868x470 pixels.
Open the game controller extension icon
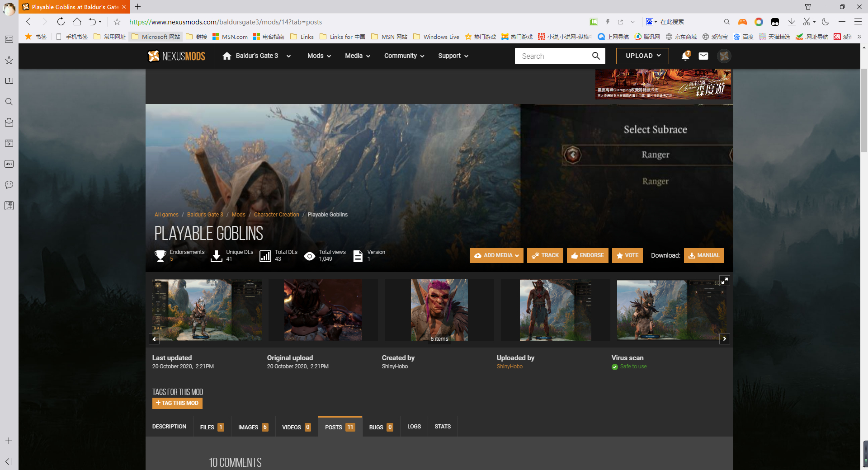point(742,22)
